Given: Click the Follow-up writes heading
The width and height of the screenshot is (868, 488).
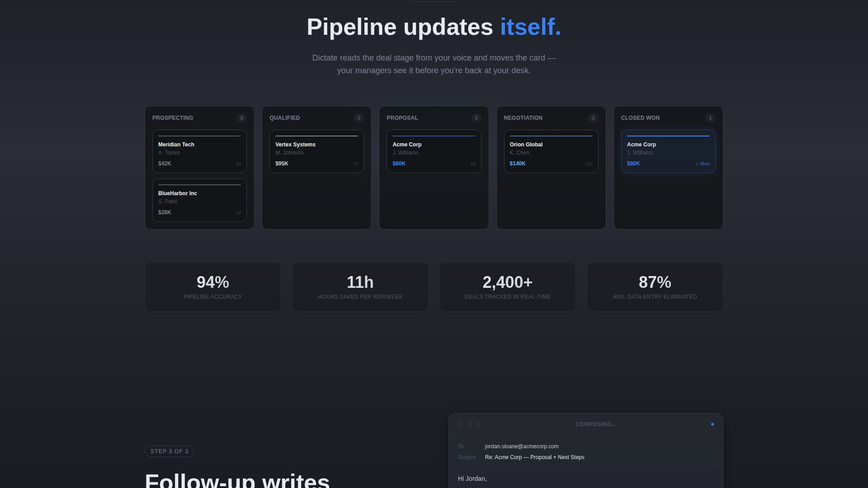Looking at the screenshot, I should 237,480.
